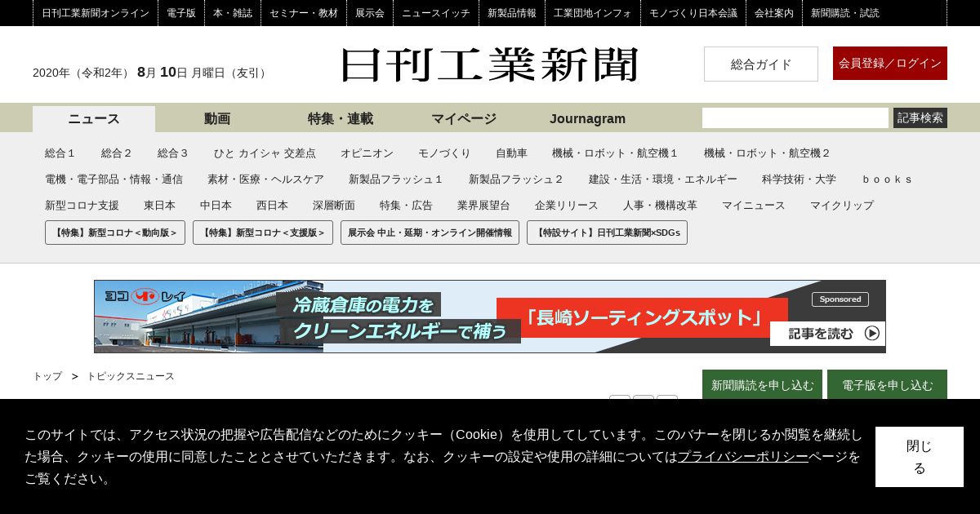Open 業界展望台 category
The width and height of the screenshot is (980, 514).
[483, 206]
